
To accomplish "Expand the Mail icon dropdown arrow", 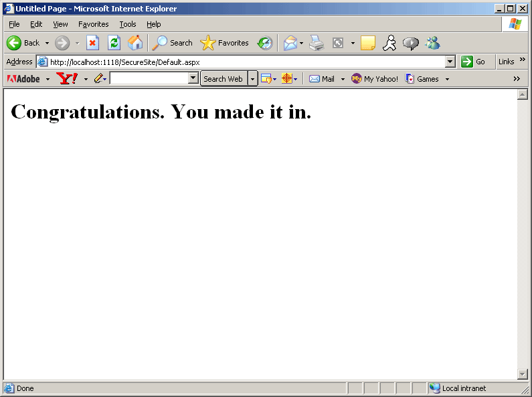I will (x=301, y=43).
